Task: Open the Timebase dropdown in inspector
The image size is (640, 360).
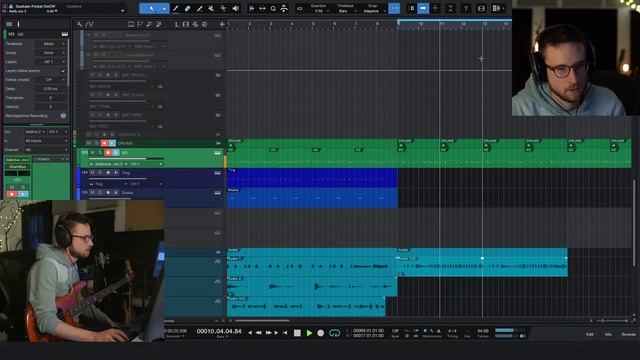Action: coord(51,44)
